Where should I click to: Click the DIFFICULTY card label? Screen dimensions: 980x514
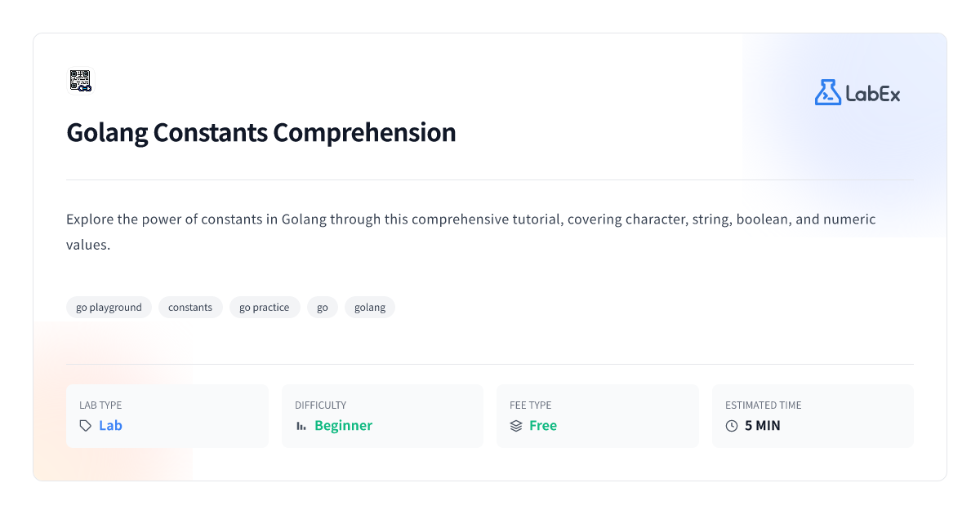[x=320, y=405]
